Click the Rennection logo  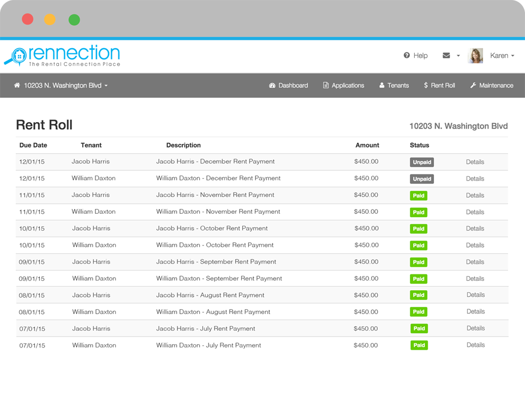click(x=63, y=56)
